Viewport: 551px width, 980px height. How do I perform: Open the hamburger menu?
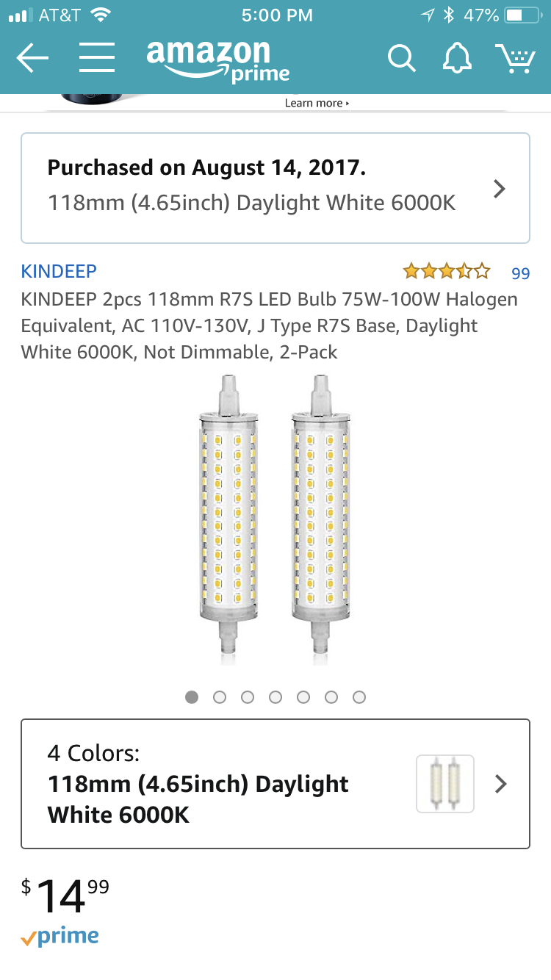(x=96, y=58)
